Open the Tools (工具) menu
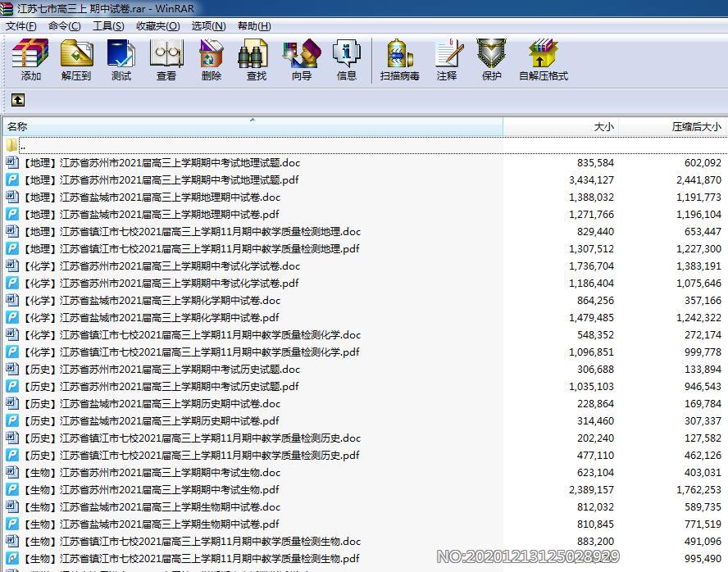The image size is (728, 572). [108, 25]
